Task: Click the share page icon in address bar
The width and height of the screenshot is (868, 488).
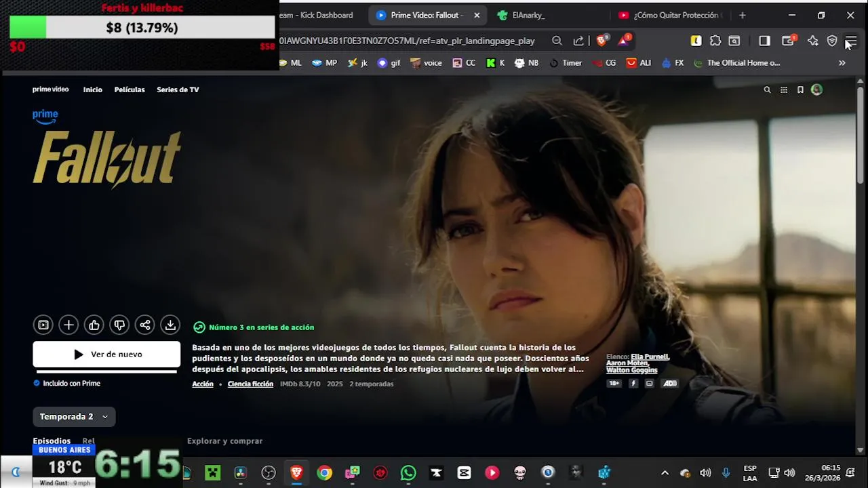Action: (578, 41)
